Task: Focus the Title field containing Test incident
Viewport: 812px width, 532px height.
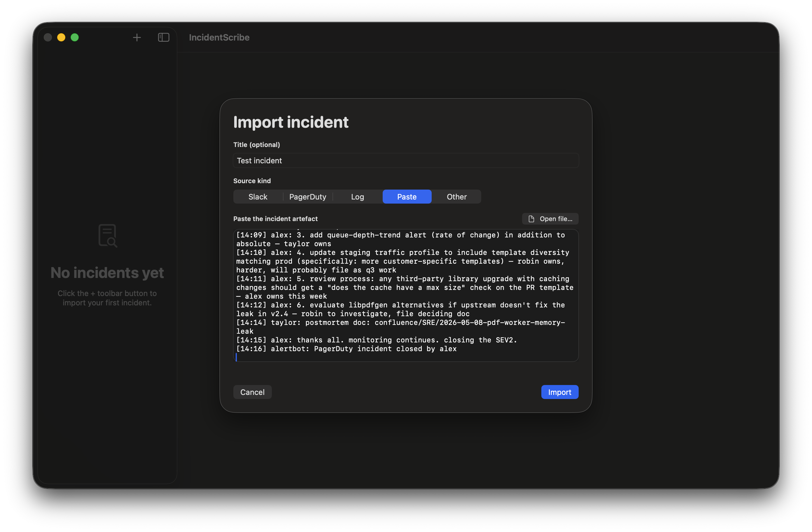Action: tap(406, 161)
